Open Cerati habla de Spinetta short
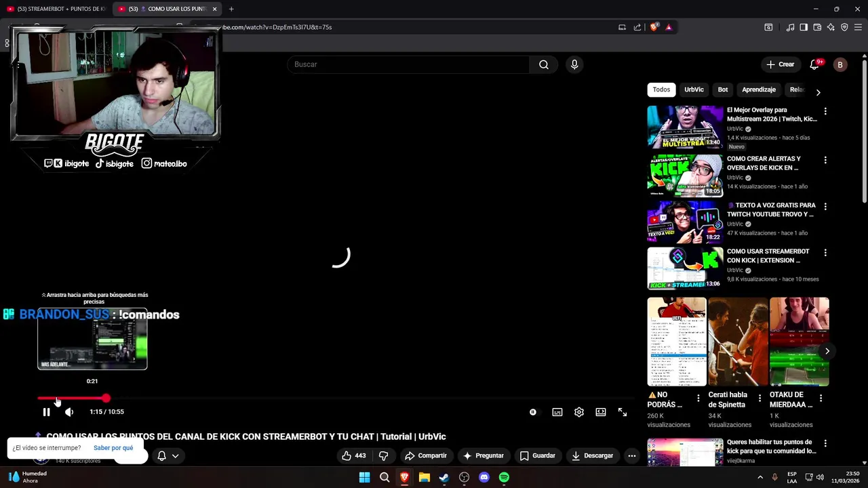The image size is (868, 488). coord(738,342)
